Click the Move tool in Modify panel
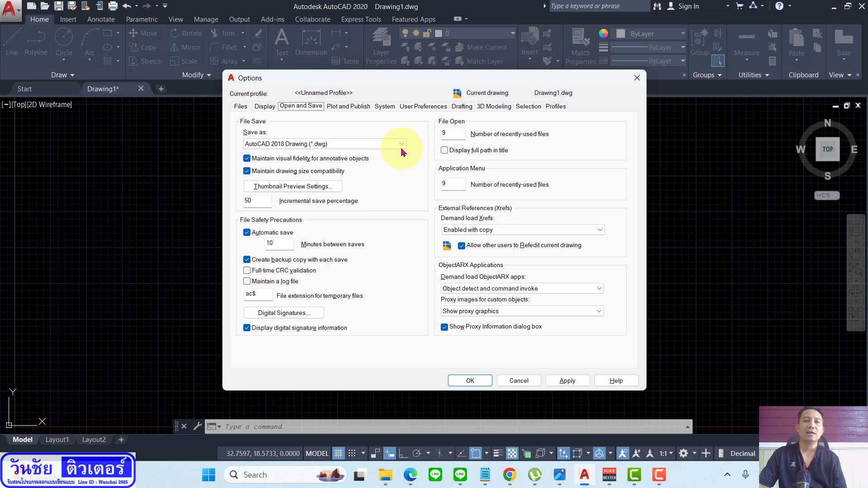 pos(143,33)
